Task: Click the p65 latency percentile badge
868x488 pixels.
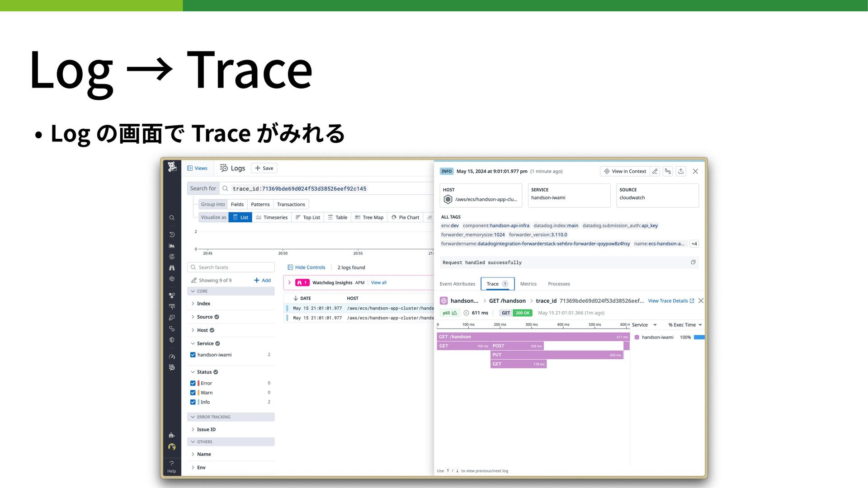Action: 450,313
